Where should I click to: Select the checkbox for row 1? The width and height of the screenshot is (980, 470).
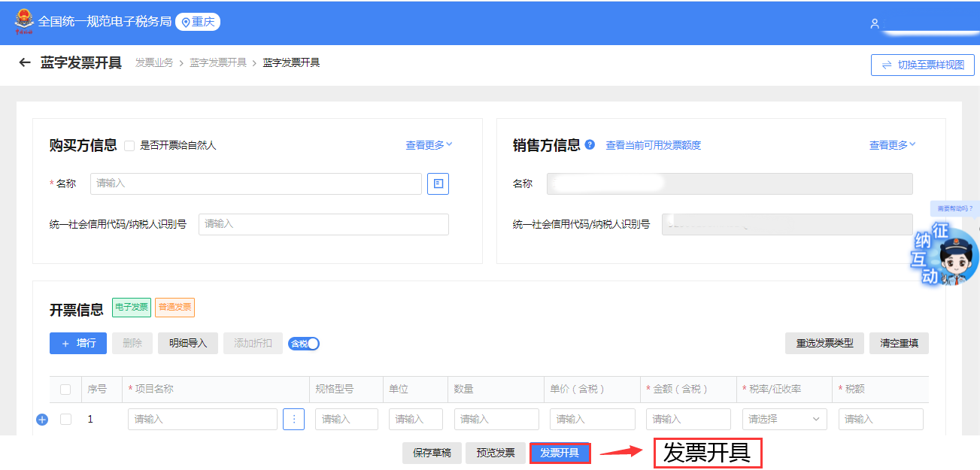[65, 420]
